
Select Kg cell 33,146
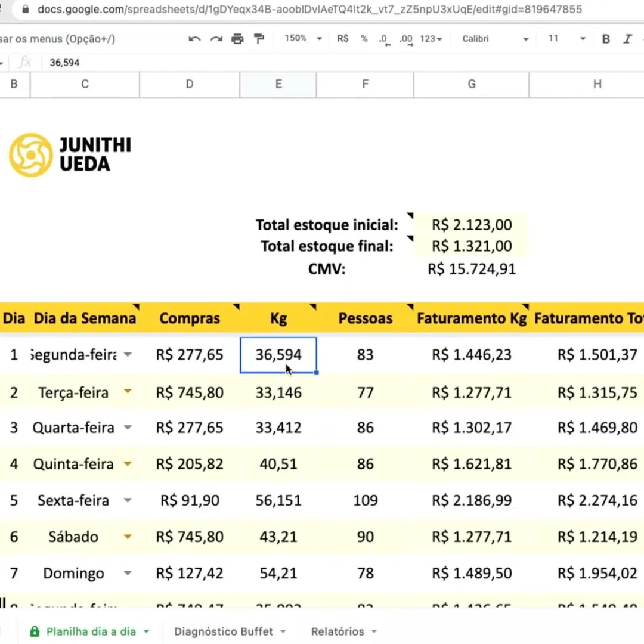278,392
